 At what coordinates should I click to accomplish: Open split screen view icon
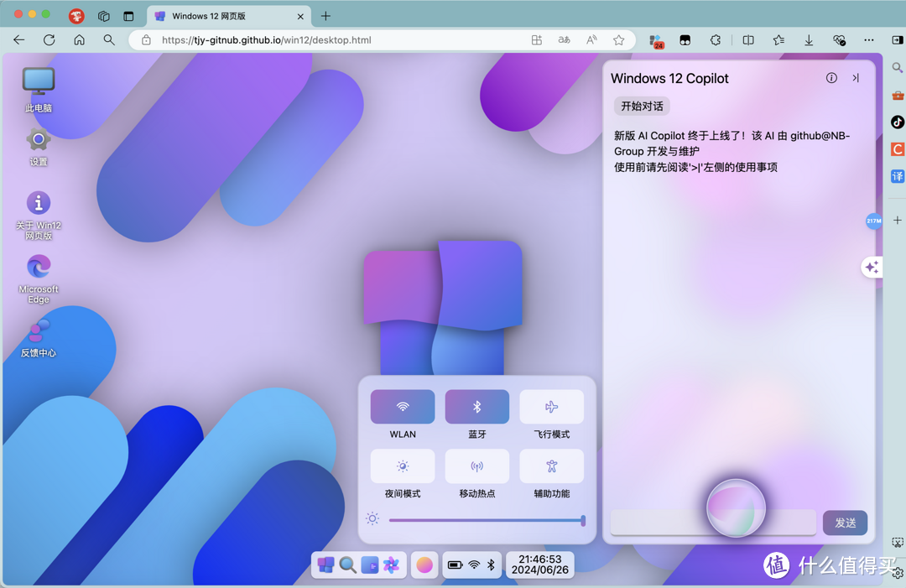click(x=748, y=40)
